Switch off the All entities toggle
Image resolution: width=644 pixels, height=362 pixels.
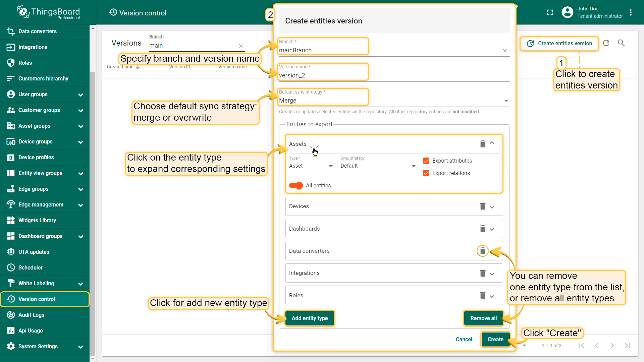click(296, 186)
